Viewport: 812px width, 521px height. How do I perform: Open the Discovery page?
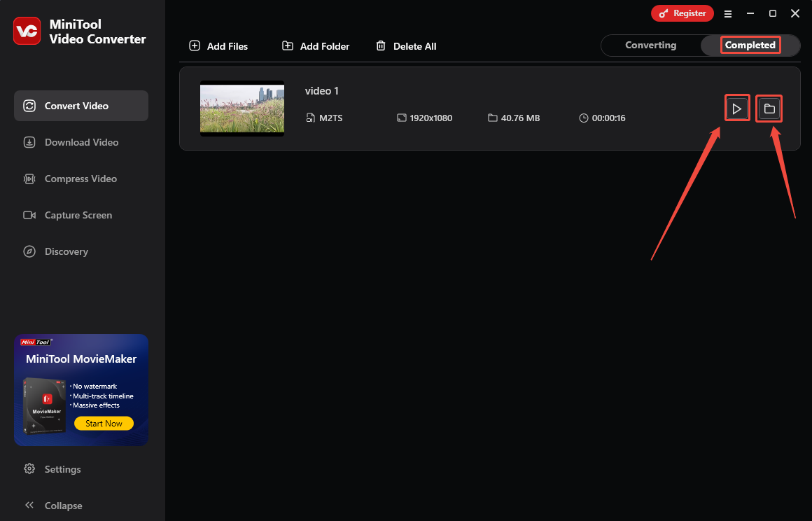[81, 251]
